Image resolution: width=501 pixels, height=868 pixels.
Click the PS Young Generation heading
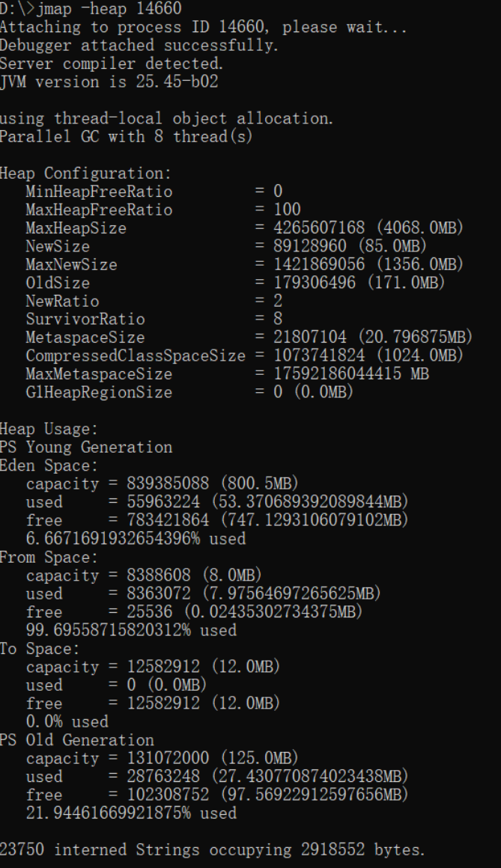click(86, 447)
